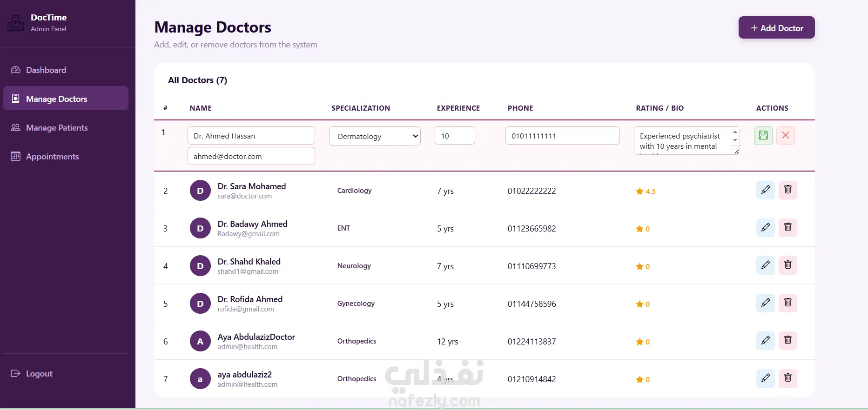Cancel editing with the red X icon
This screenshot has width=868, height=410.
[x=786, y=136]
